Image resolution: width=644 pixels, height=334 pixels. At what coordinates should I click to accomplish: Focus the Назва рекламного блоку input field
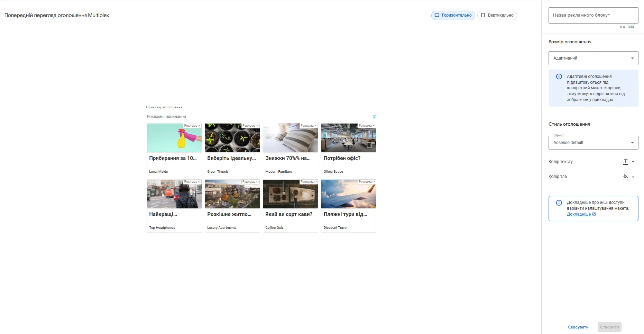coord(593,15)
